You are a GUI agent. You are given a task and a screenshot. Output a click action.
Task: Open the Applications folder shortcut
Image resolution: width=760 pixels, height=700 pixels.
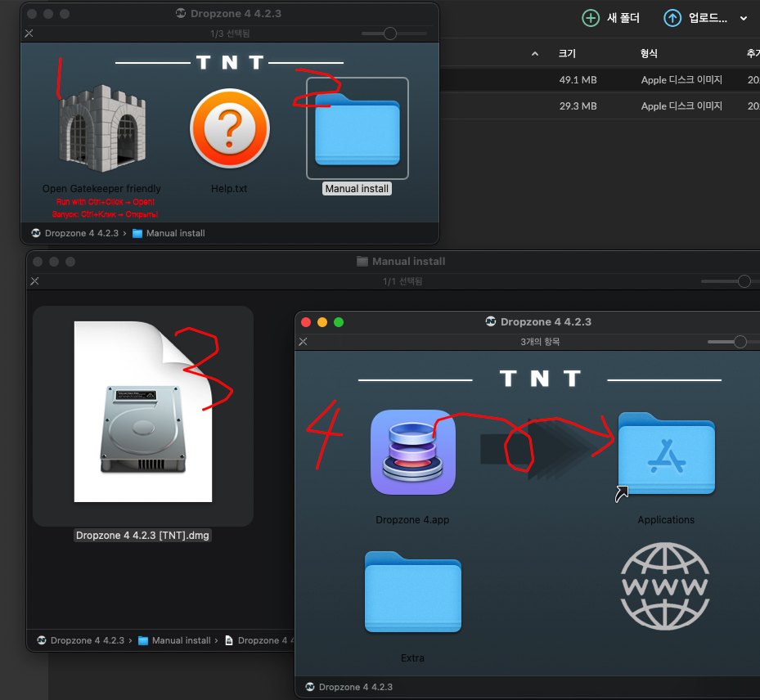click(x=666, y=453)
